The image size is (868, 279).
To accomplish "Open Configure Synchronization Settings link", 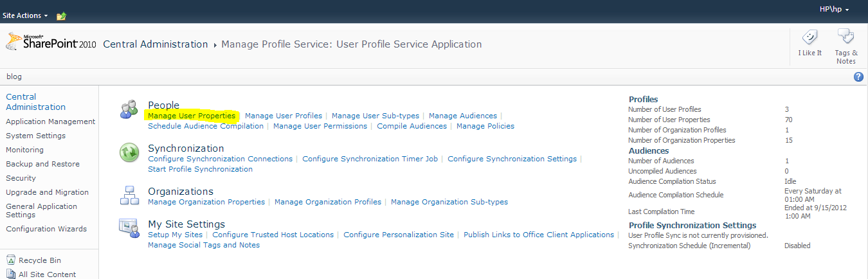I will [x=512, y=159].
